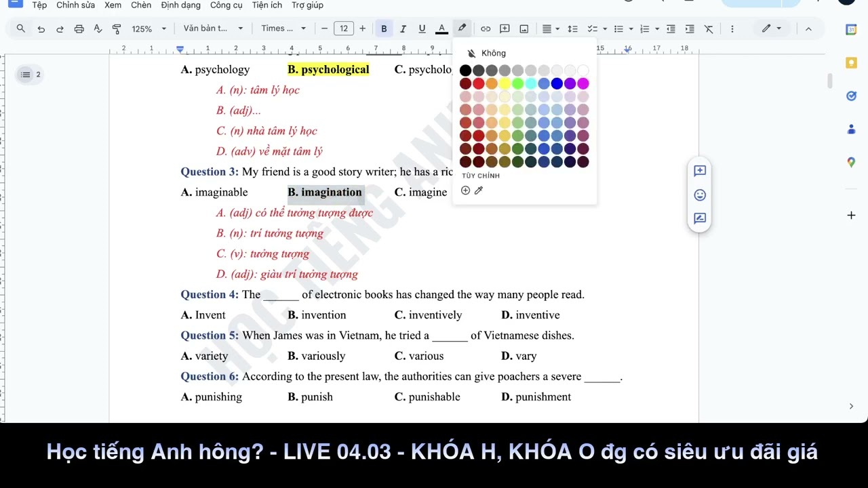868x488 pixels.
Task: Click the search menus magnifier icon
Action: [21, 28]
